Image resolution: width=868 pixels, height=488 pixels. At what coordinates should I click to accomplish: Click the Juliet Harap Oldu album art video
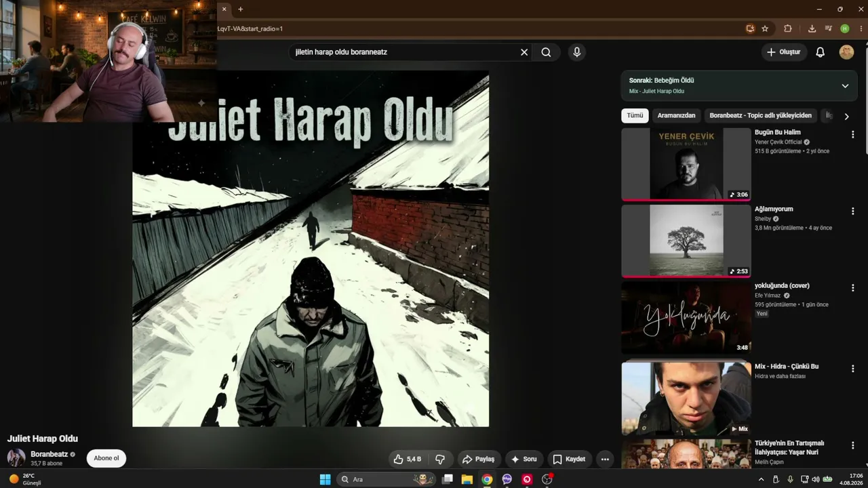coord(311,249)
